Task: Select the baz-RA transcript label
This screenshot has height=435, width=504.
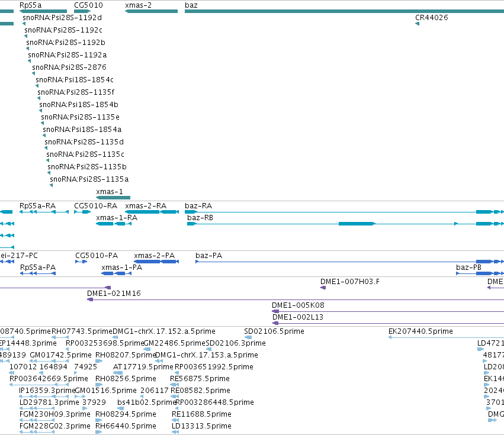Action: click(x=198, y=206)
